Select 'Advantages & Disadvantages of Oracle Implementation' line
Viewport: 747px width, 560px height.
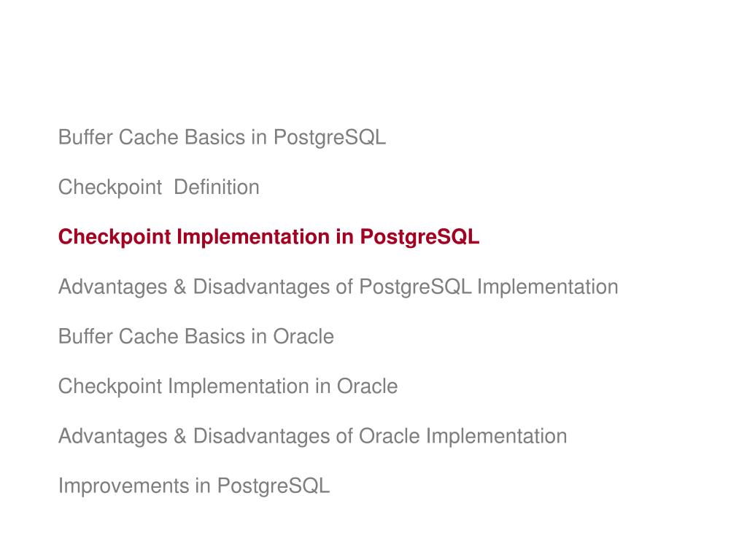point(312,436)
